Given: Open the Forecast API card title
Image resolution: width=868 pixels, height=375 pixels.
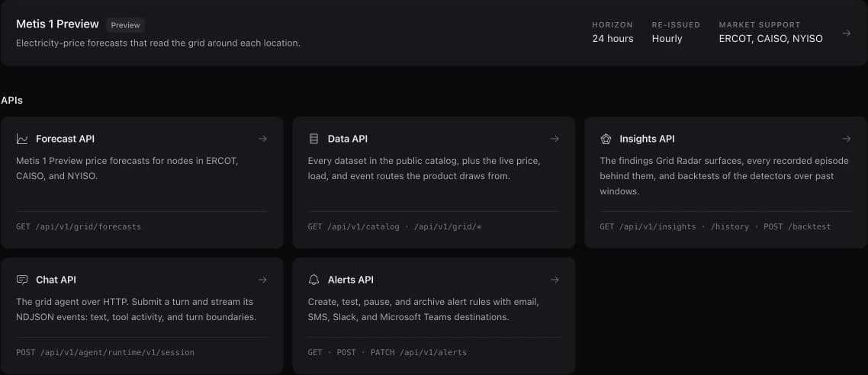Looking at the screenshot, I should point(66,139).
